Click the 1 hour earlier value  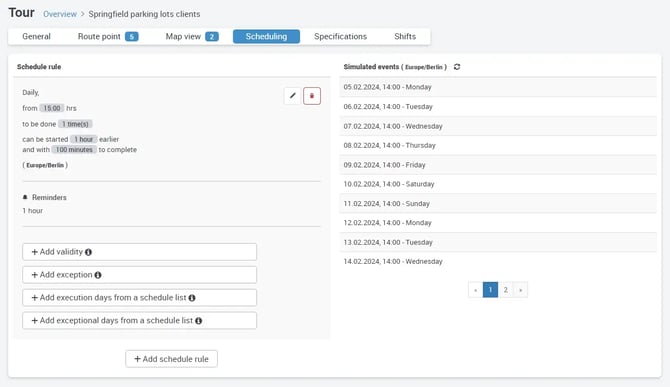(x=84, y=139)
